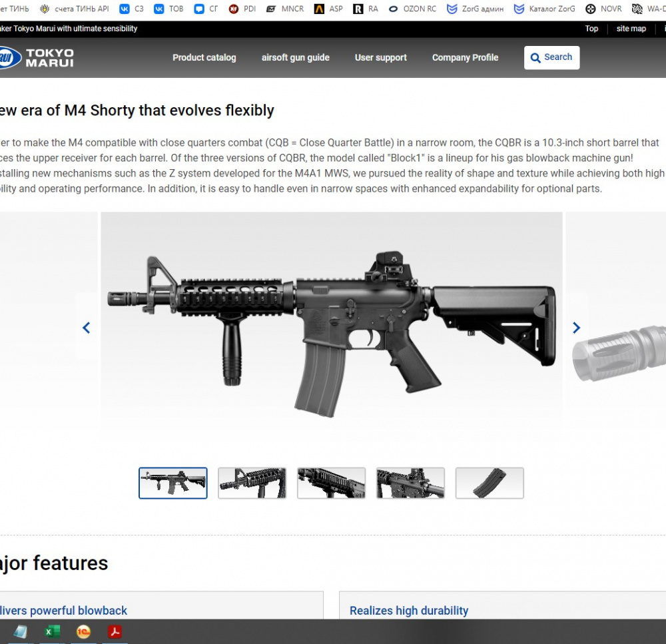Open the NOVR bookmark
The width and height of the screenshot is (666, 644).
point(603,9)
